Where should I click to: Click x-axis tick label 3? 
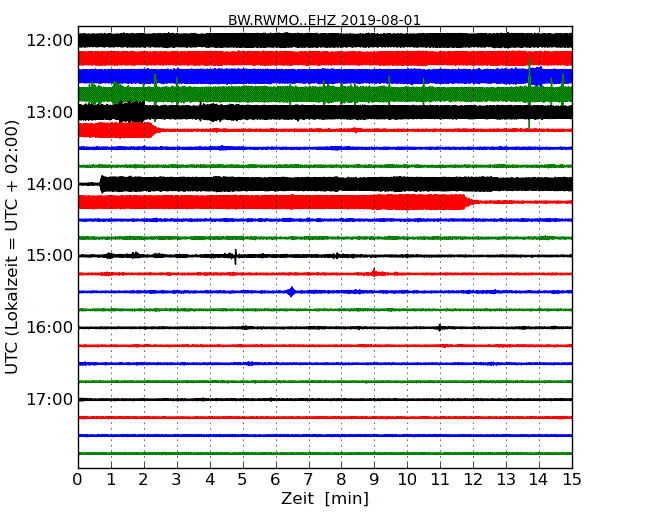click(177, 479)
